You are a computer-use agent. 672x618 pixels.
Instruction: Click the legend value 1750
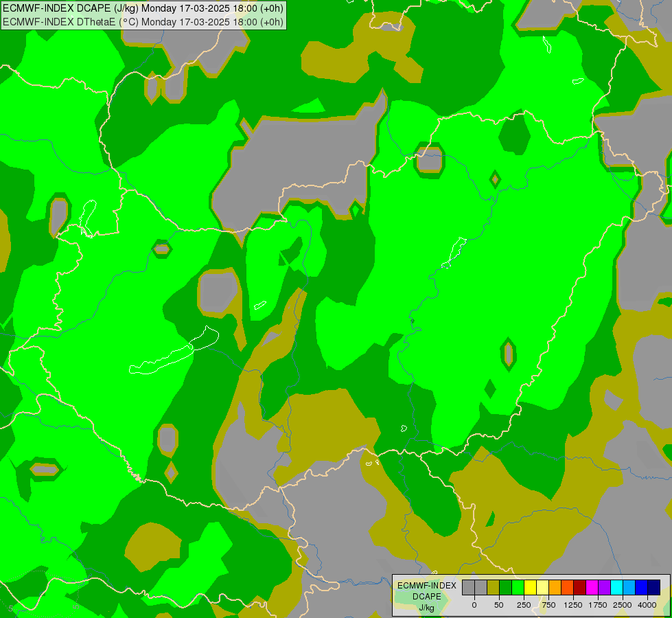pos(598,605)
